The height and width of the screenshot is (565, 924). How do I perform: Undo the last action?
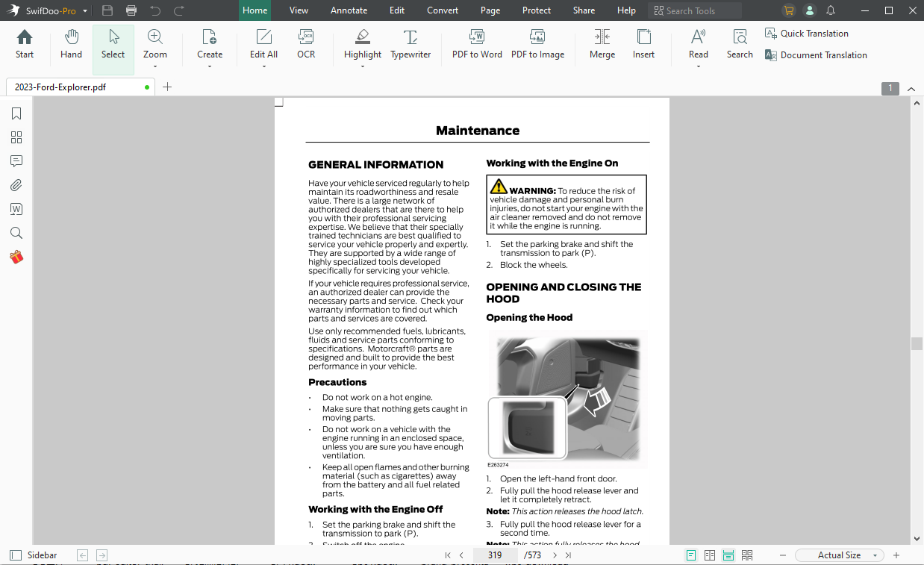[x=155, y=10]
